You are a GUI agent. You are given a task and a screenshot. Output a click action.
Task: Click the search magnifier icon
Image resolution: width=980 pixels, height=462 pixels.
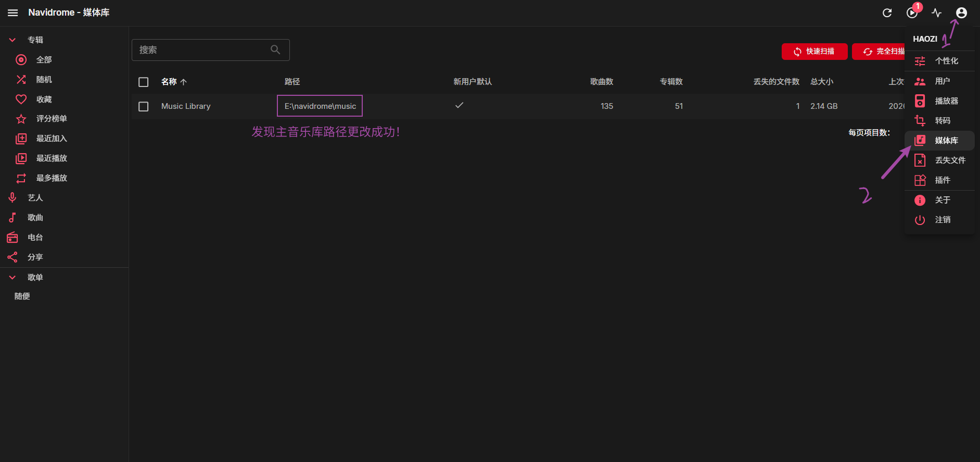(275, 49)
